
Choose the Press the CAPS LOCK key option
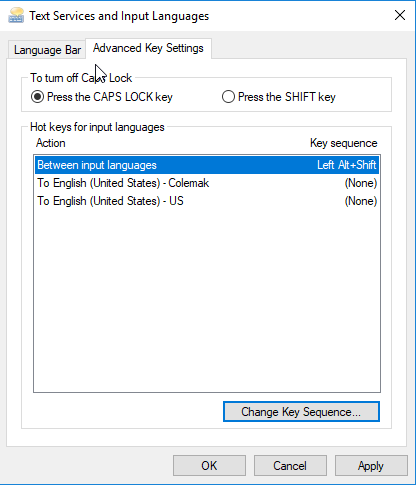point(102,97)
